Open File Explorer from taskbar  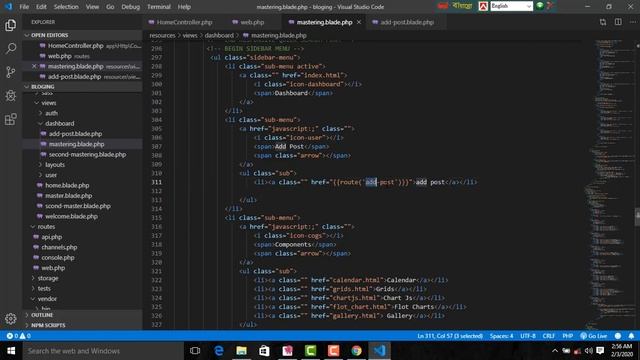[242, 351]
